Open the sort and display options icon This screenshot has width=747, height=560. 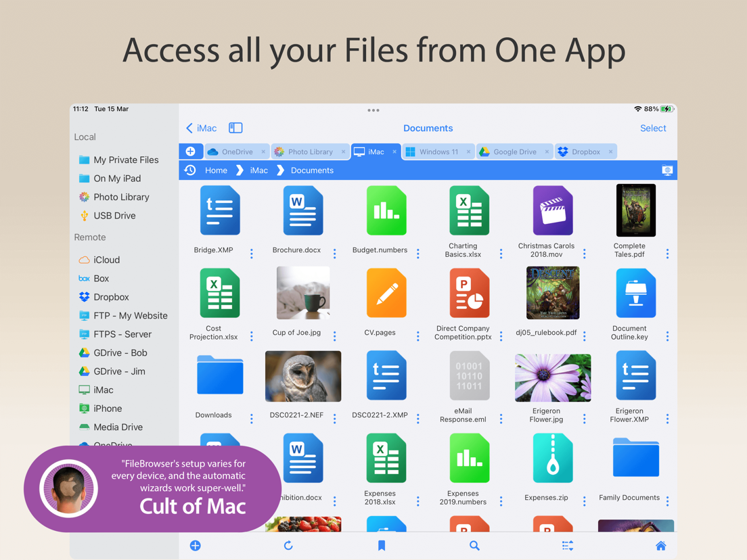(567, 545)
